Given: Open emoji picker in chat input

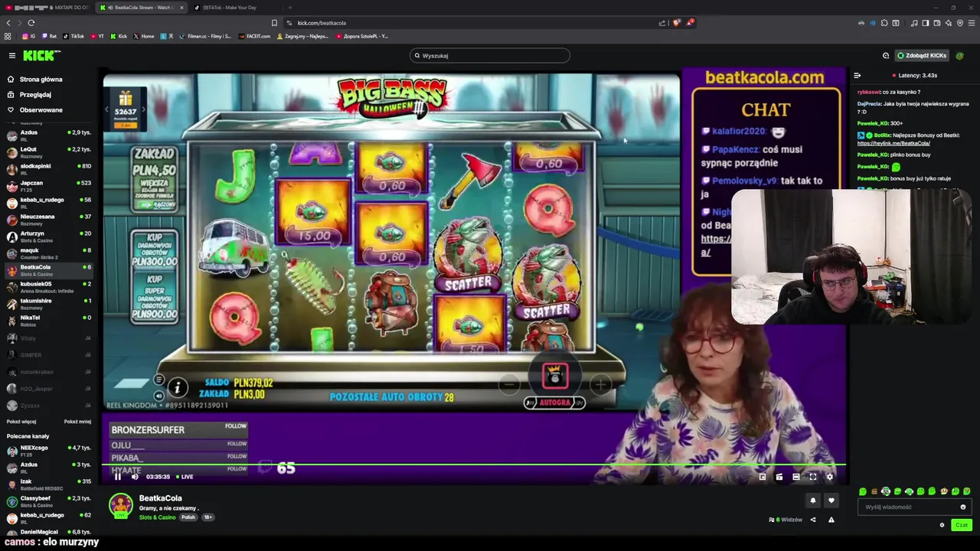Looking at the screenshot, I should click(x=963, y=507).
